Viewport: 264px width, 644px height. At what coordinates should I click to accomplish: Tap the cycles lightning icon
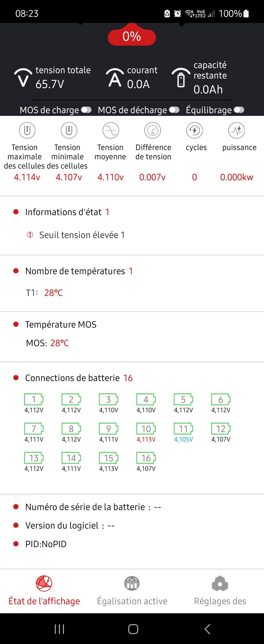[194, 130]
